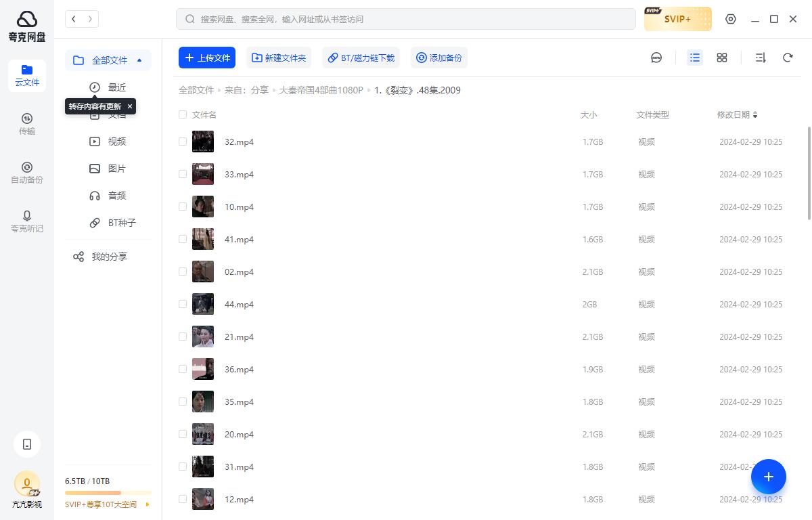Viewport: 812px width, 520px height.
Task: Refresh the file list
Action: [x=788, y=58]
